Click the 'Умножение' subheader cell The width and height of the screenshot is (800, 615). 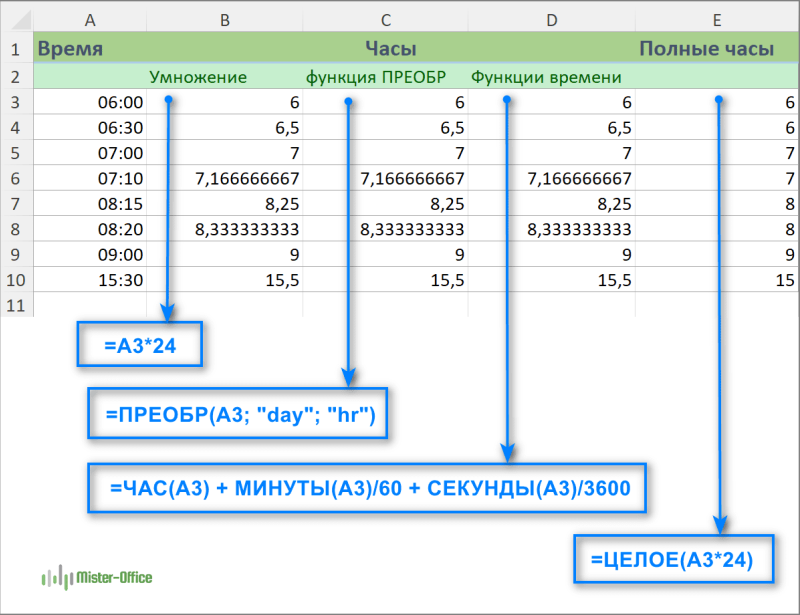pos(224,77)
